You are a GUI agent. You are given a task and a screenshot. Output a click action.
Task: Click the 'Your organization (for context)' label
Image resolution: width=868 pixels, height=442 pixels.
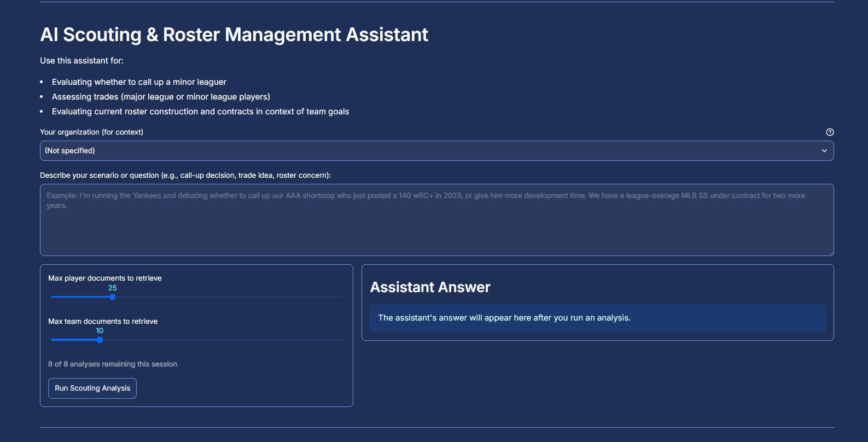(x=91, y=132)
